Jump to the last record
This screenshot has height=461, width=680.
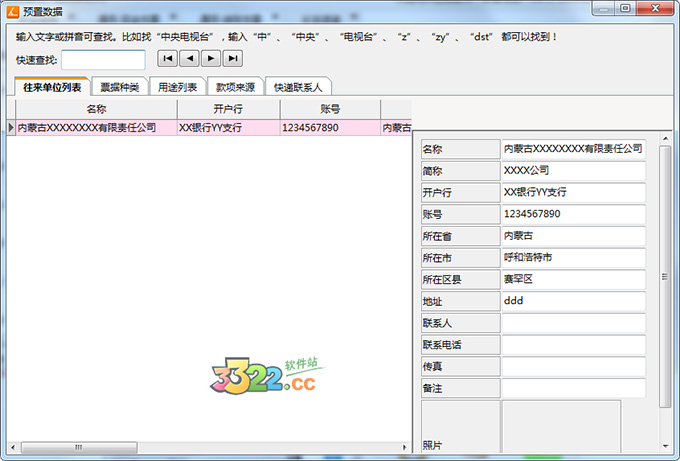[232, 59]
